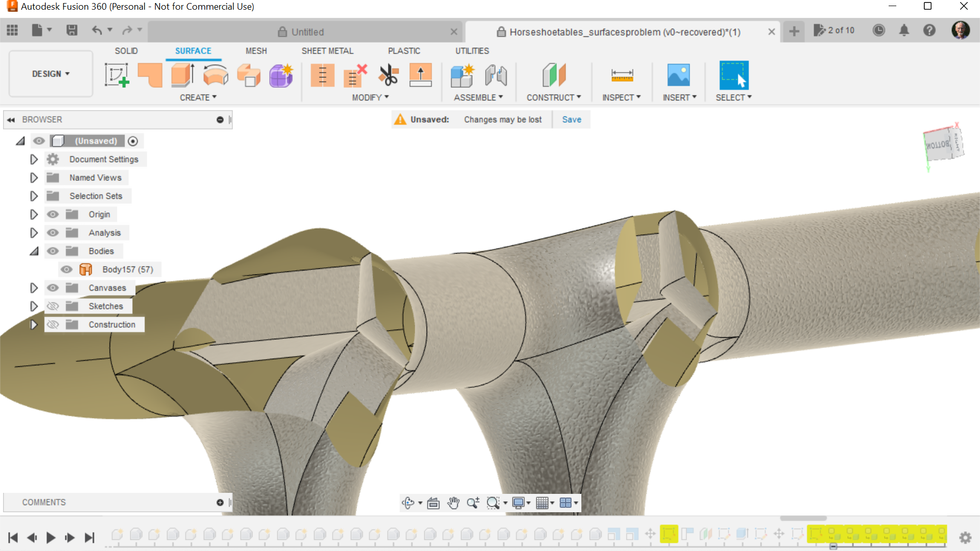Open the Job Status clock icon
Viewport: 980px width, 551px height.
tap(878, 31)
